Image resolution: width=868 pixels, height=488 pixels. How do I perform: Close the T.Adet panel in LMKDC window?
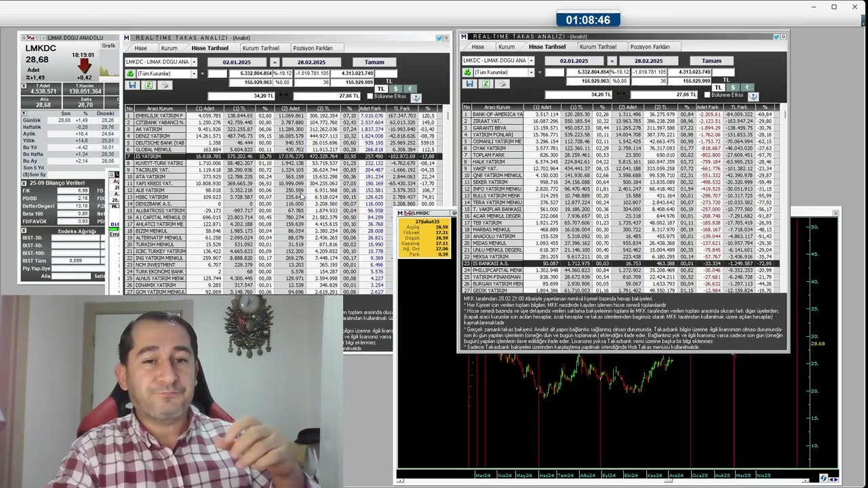(x=24, y=85)
